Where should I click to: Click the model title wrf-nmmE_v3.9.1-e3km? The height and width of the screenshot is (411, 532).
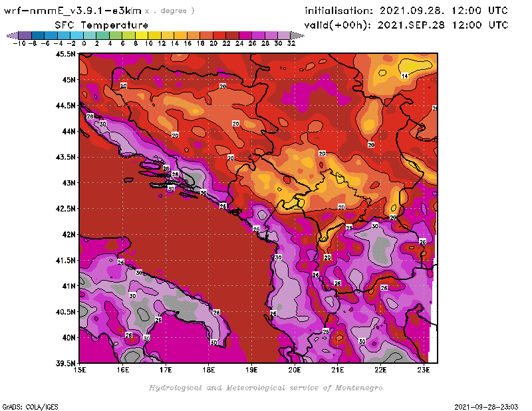tap(72, 11)
